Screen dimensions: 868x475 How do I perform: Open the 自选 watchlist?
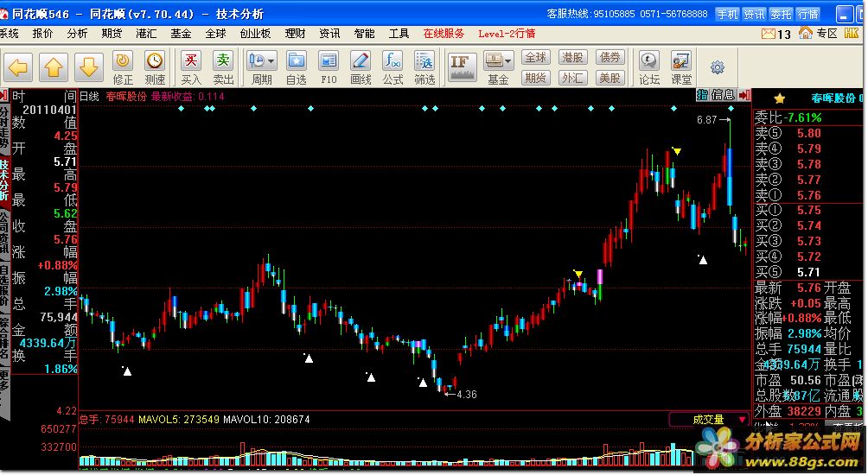coord(297,68)
